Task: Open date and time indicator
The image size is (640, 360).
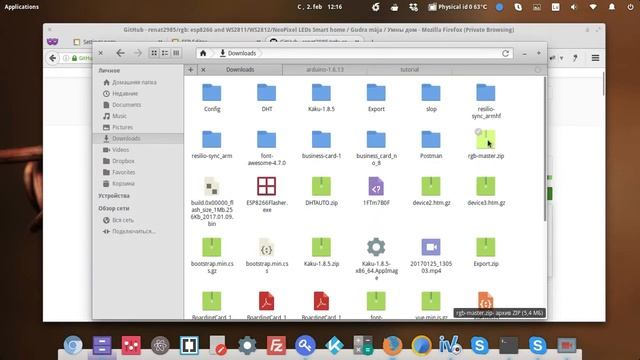Action: (320, 7)
